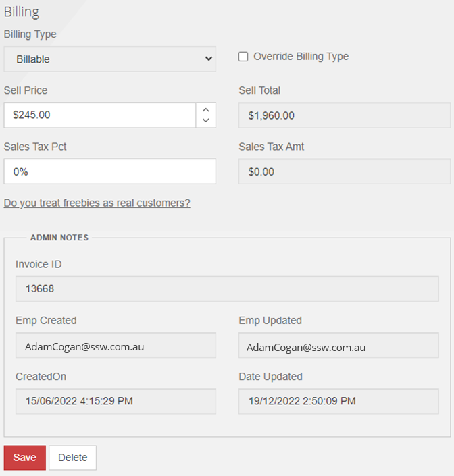Click the CreatedOn date field
This screenshot has width=454, height=476.
(x=116, y=401)
